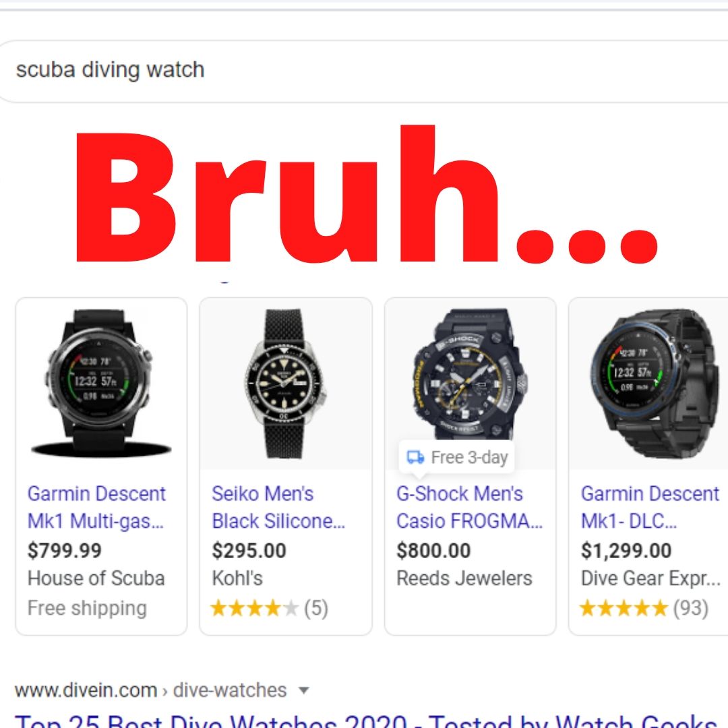Expand dropdown arrow next to divein.com URL
Viewport: 728px width, 728px height.
[x=303, y=690]
